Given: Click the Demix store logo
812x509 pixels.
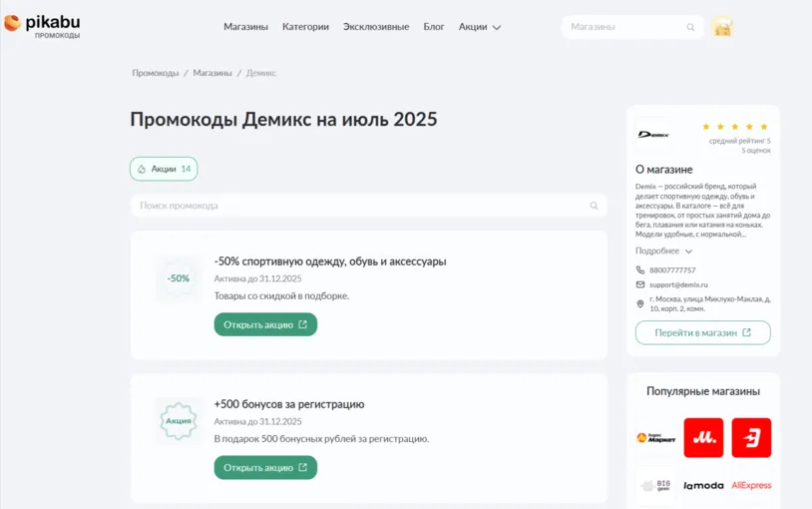Looking at the screenshot, I should click(653, 135).
